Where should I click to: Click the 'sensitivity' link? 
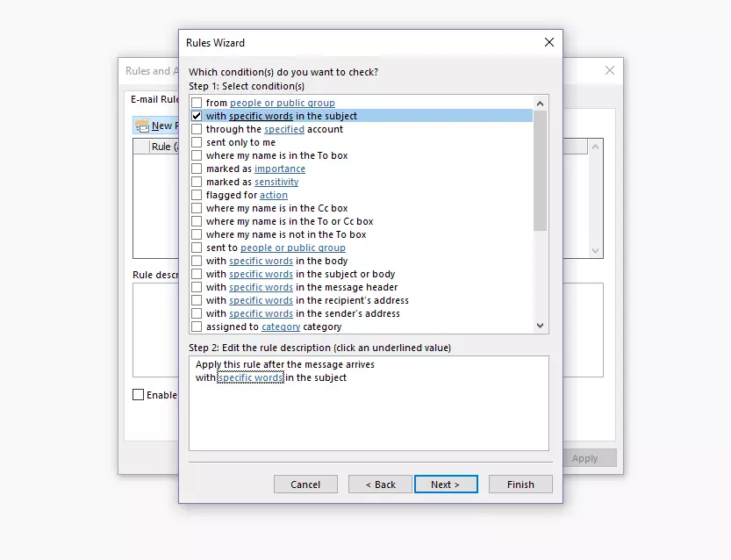click(x=276, y=182)
